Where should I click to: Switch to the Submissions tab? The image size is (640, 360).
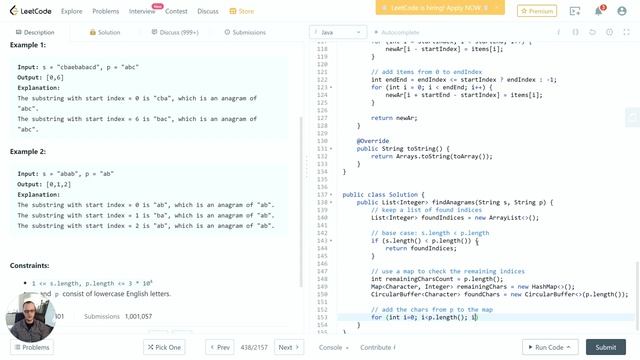[245, 32]
